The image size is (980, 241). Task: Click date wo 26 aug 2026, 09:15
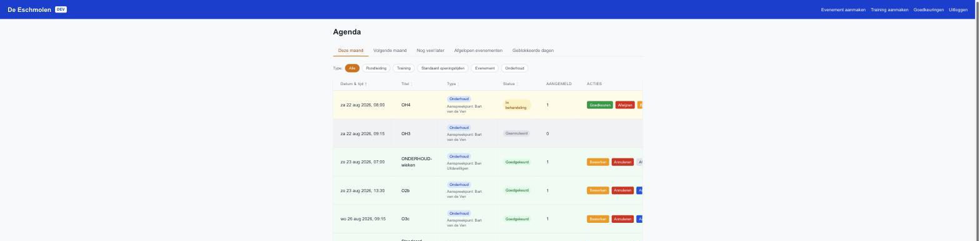[x=363, y=219]
